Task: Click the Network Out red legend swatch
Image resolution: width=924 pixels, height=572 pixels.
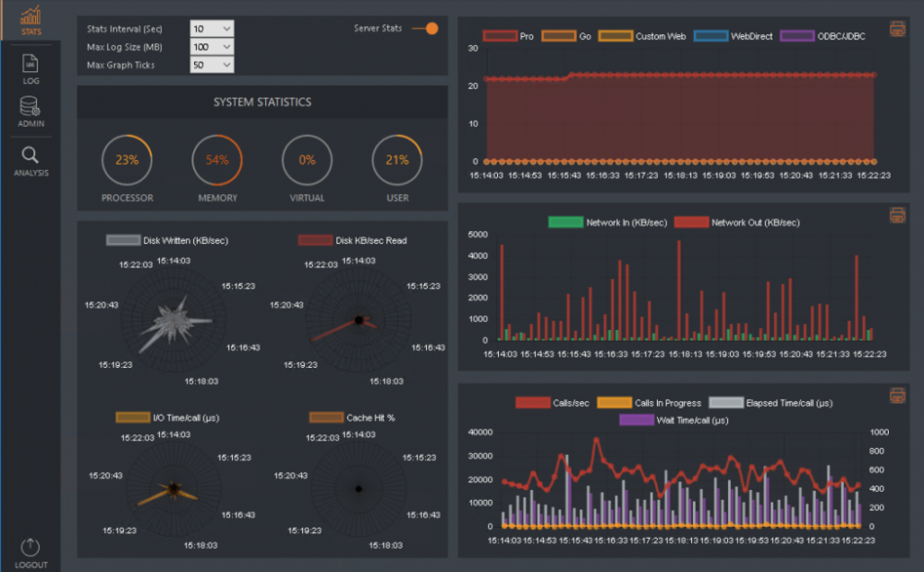Action: (691, 223)
